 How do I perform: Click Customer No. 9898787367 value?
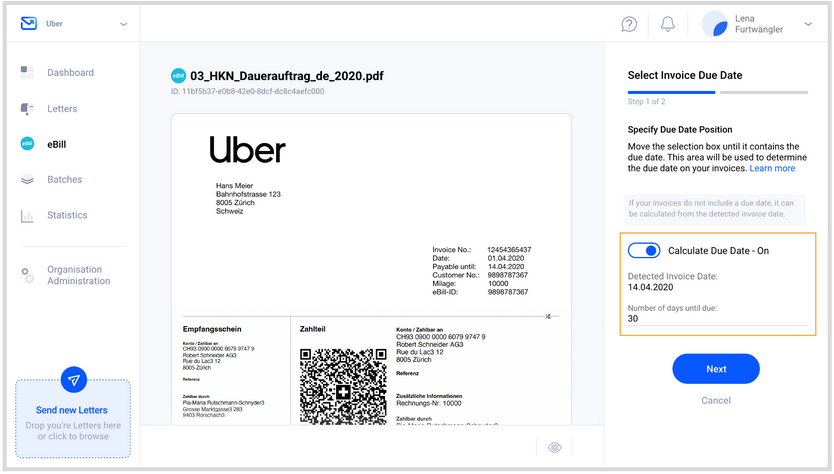tap(508, 275)
